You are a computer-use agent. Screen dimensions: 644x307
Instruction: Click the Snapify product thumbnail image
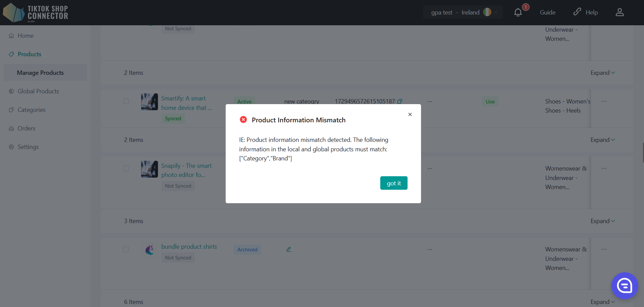click(x=150, y=169)
